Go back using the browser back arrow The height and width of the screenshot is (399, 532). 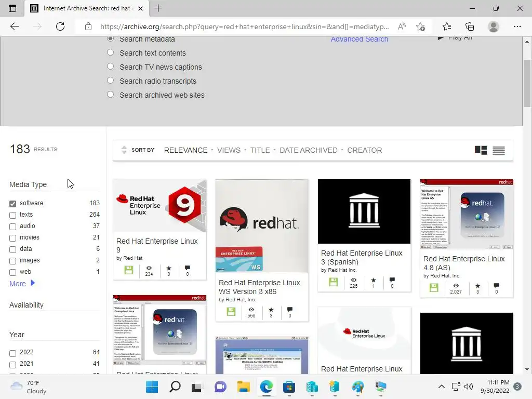click(14, 26)
